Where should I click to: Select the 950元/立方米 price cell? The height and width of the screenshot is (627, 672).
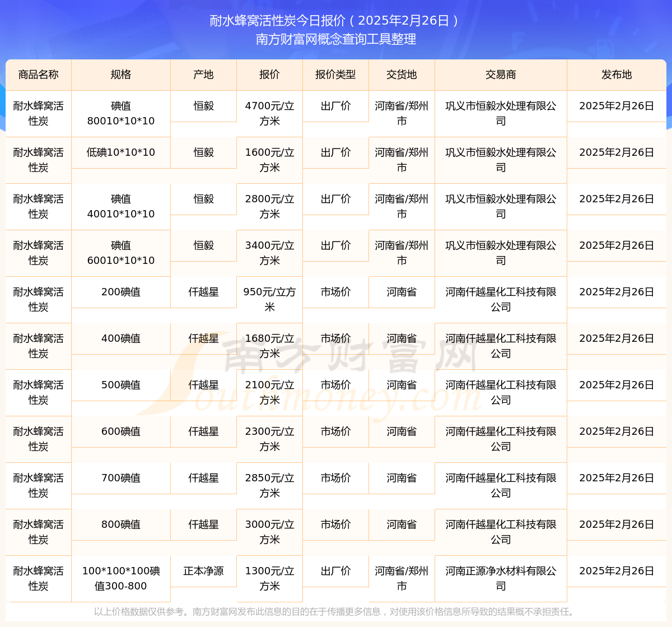pyautogui.click(x=269, y=299)
